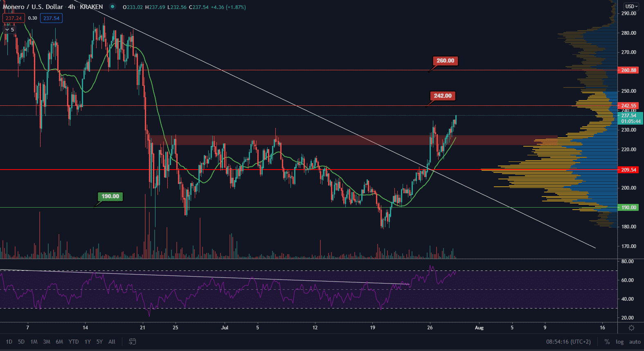Click the blue 237.54 buy price button

(x=51, y=18)
